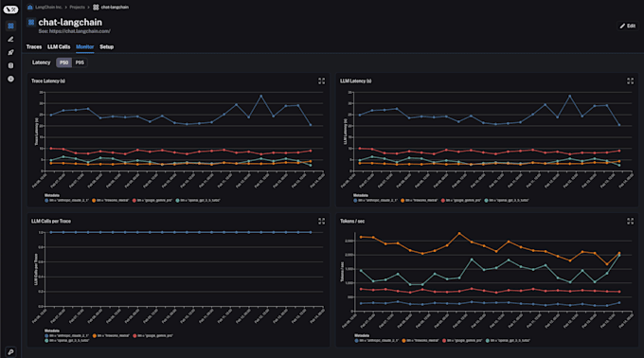Click chat-langchain in the breadcrumb
644x358 pixels.
click(115, 7)
